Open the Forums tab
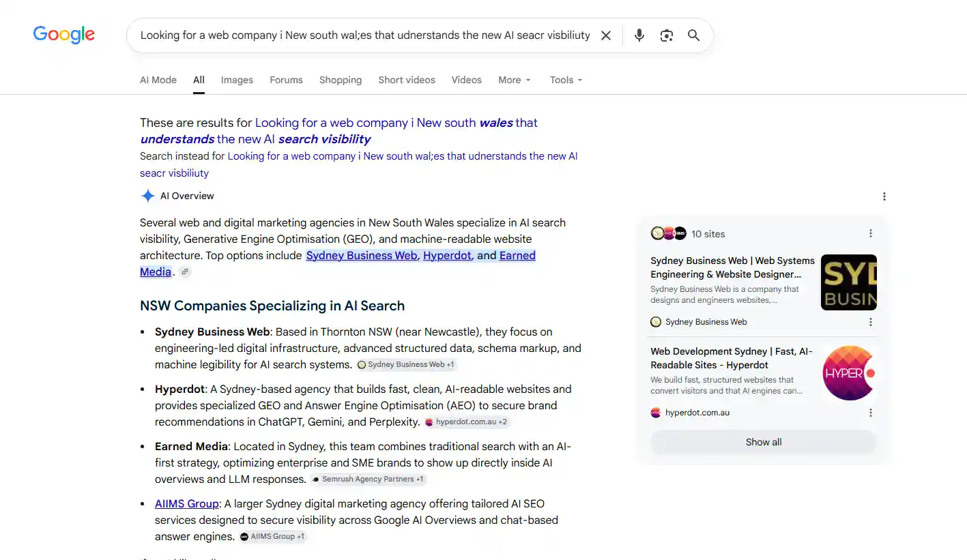Viewport: 967px width, 560px height. pos(286,80)
